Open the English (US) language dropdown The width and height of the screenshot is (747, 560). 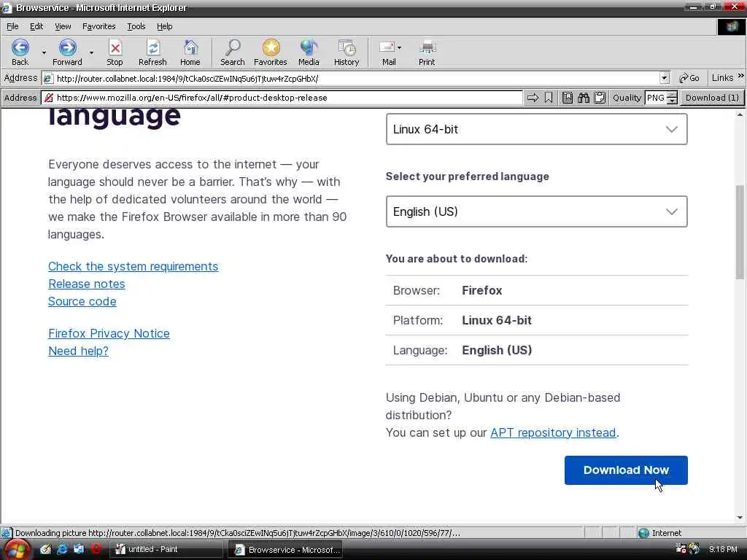click(536, 211)
